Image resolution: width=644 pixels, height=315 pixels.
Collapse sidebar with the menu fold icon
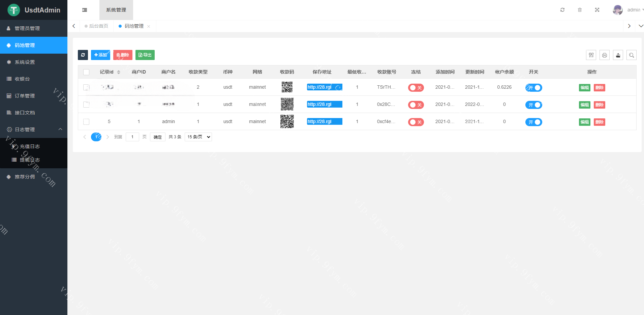coord(85,10)
